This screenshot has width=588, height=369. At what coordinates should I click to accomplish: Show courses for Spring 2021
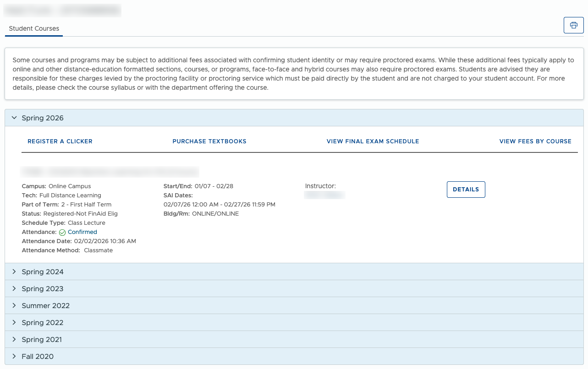tap(42, 340)
